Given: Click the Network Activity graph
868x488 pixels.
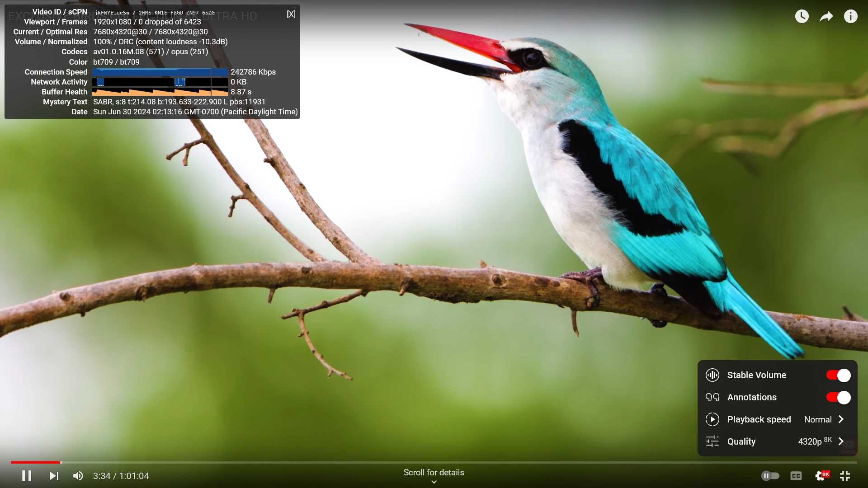Looking at the screenshot, I should click(x=160, y=82).
